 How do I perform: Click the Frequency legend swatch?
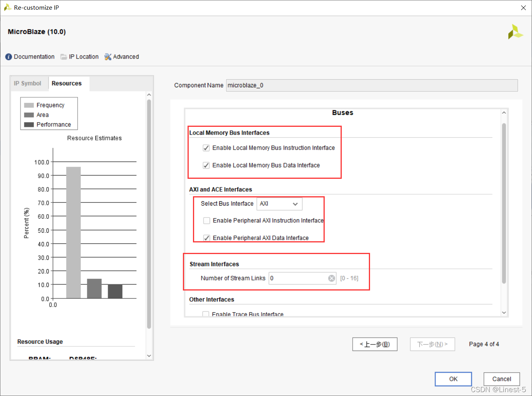pyautogui.click(x=29, y=105)
